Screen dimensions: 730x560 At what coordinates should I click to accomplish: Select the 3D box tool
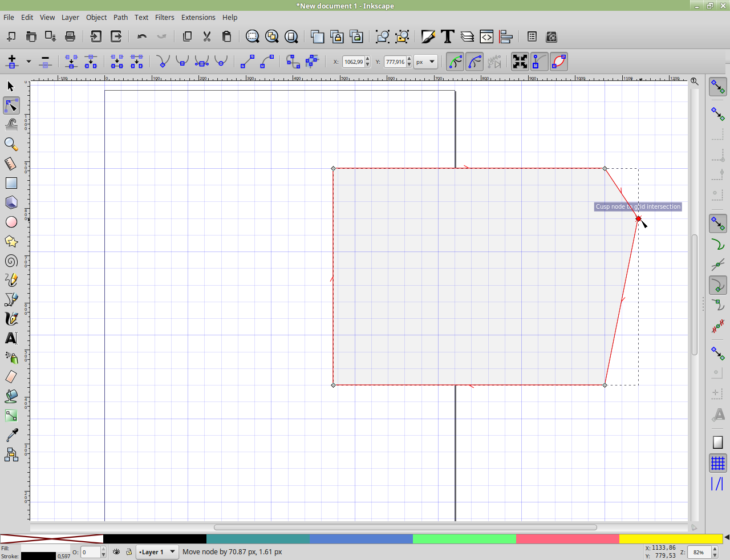point(11,202)
